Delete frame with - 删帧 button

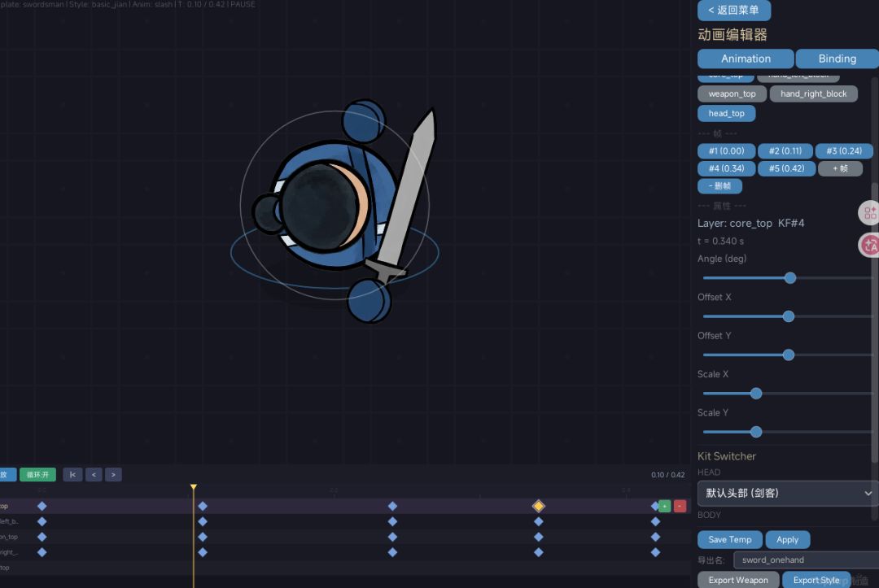click(719, 186)
